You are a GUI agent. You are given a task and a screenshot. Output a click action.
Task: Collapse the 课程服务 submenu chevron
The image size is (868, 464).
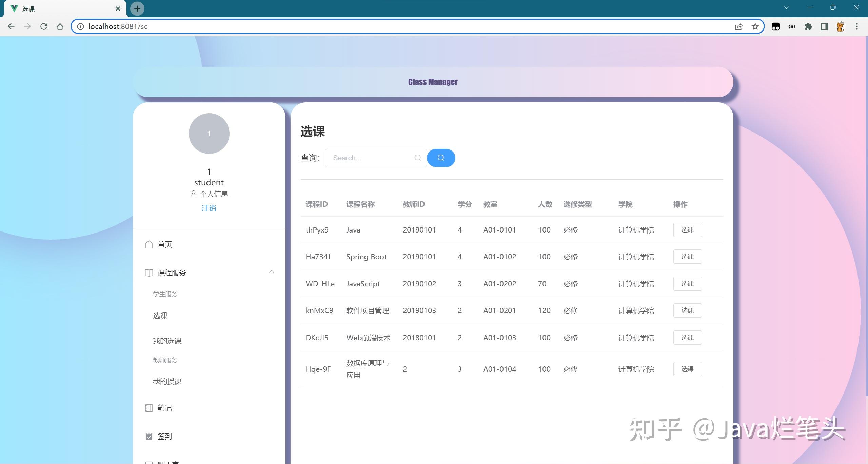click(x=271, y=271)
